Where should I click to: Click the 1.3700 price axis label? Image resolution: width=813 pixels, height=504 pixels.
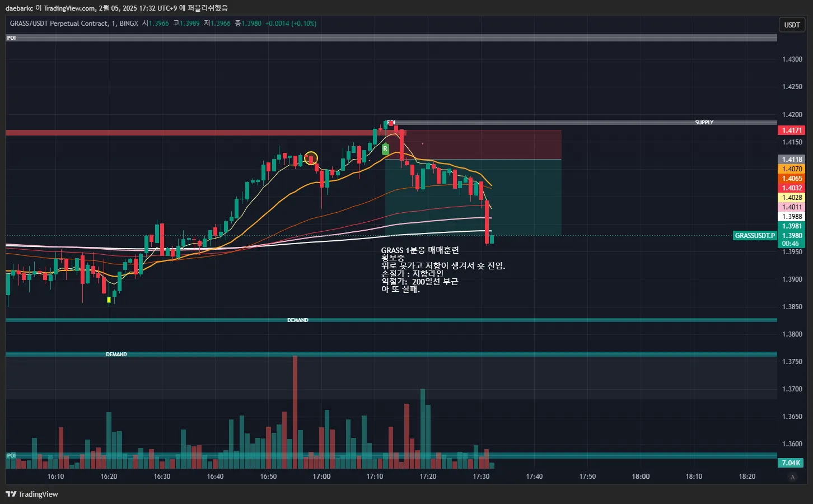792,389
